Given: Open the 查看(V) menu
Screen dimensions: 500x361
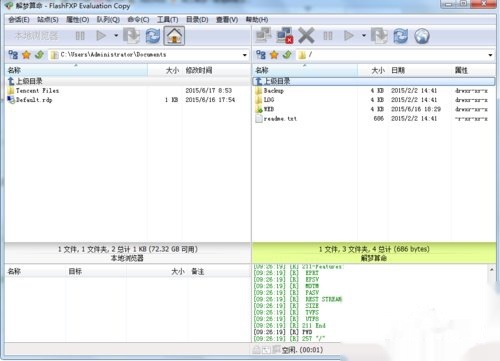Looking at the screenshot, I should [x=227, y=20].
